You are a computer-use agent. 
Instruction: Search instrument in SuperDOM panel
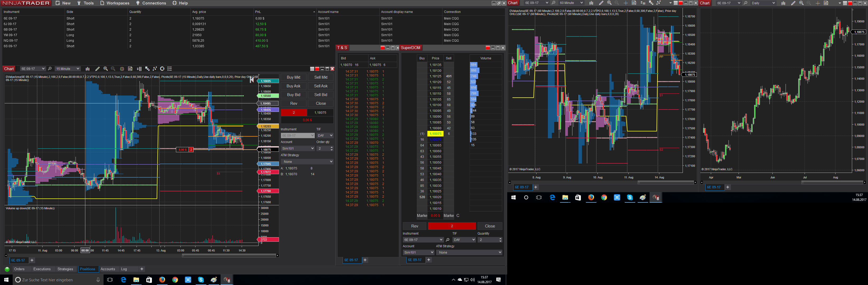447,240
